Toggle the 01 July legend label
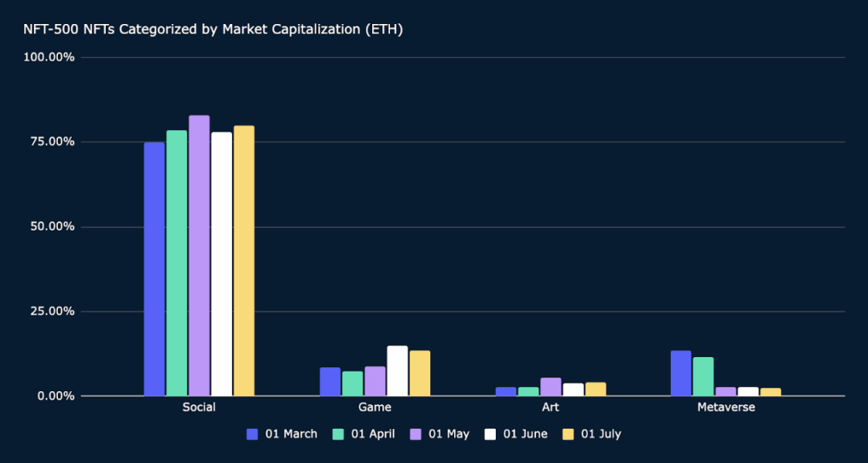 (x=601, y=434)
